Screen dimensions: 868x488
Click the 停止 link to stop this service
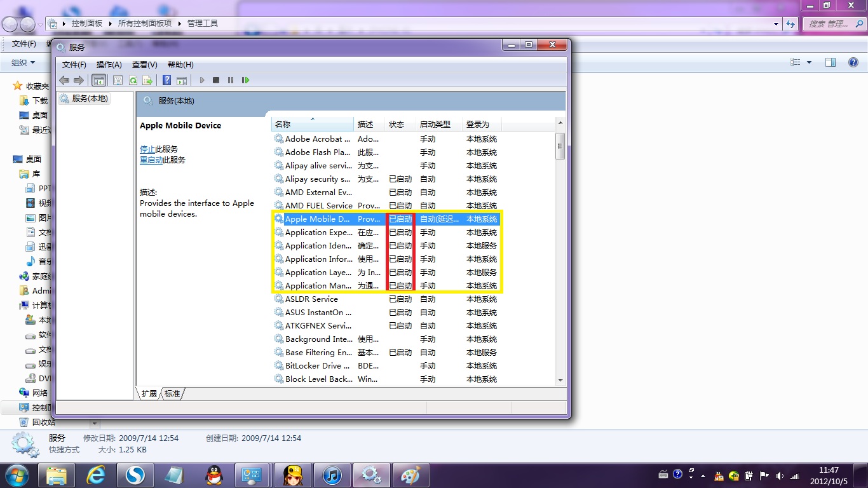[147, 149]
